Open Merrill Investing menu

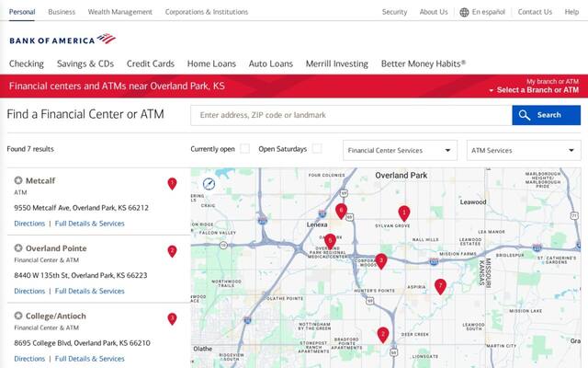point(337,63)
